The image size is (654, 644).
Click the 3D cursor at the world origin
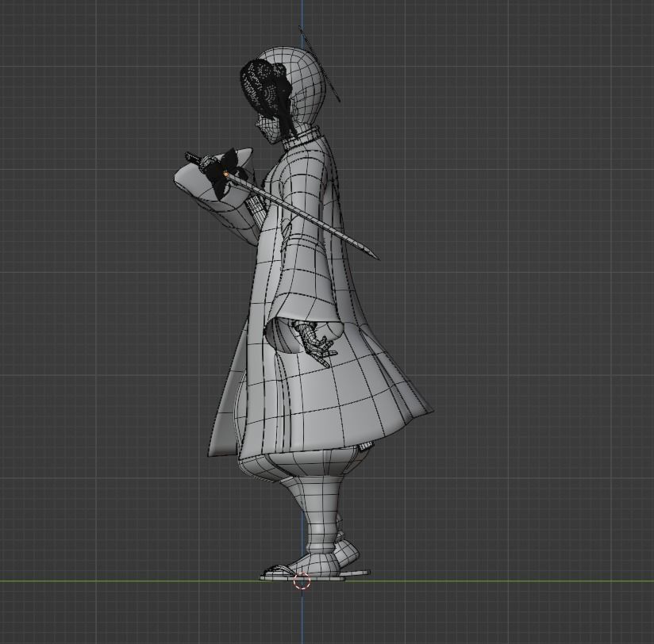302,581
